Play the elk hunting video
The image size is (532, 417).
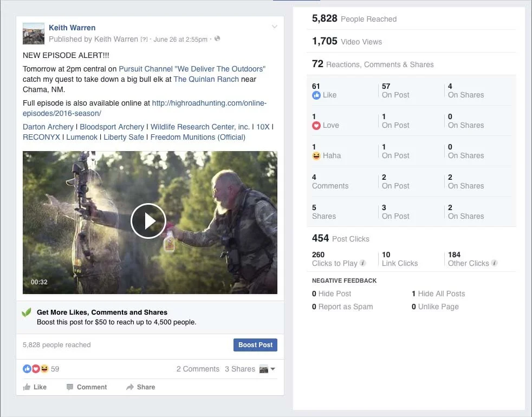[x=148, y=221]
